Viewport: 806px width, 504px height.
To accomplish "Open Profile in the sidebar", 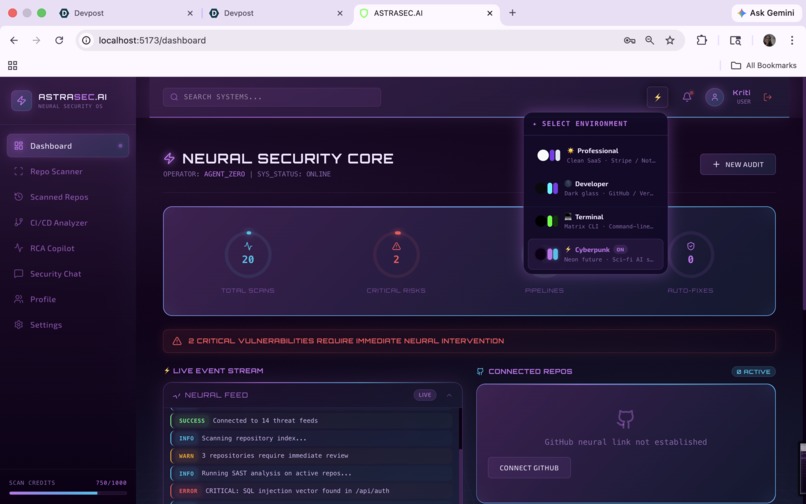I will pyautogui.click(x=68, y=299).
